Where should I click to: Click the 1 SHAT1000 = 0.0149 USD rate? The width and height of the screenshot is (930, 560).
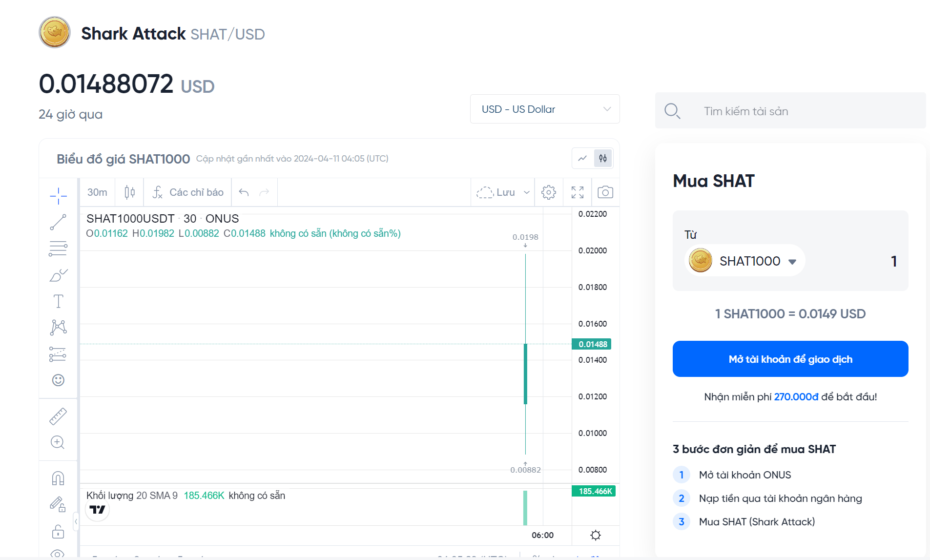(x=790, y=314)
